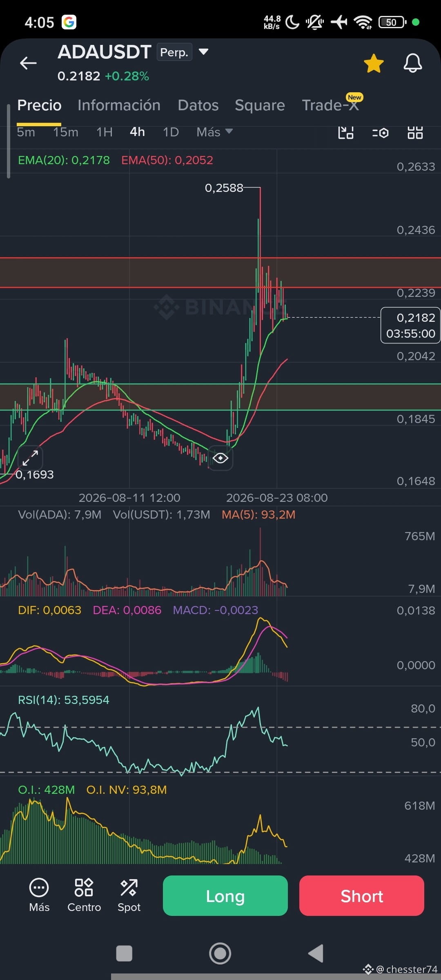Switch to the Square tab

click(260, 105)
